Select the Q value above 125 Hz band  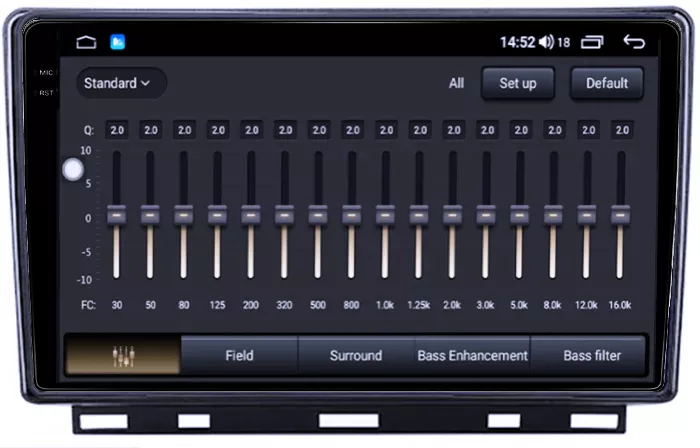[x=218, y=130]
